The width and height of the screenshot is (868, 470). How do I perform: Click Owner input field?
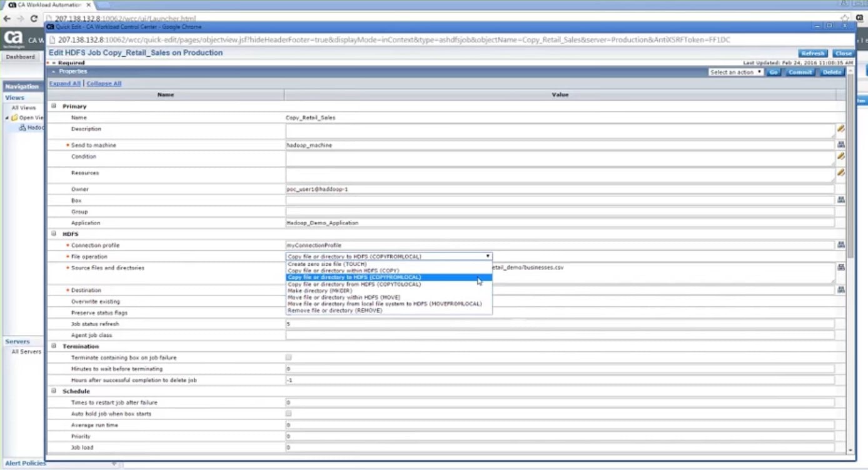560,189
